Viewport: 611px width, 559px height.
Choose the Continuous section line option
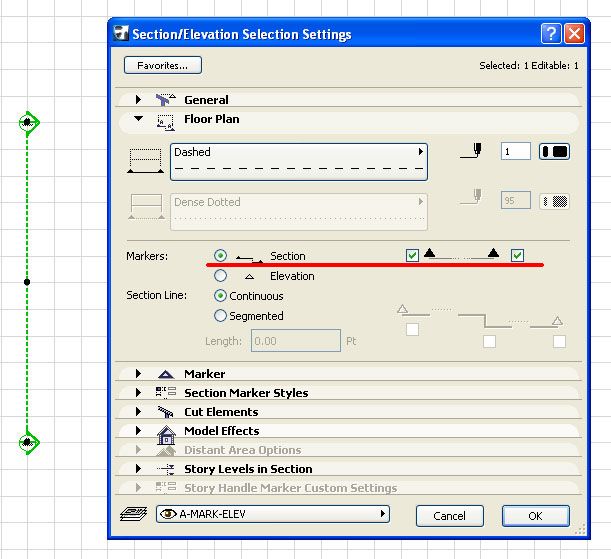pyautogui.click(x=220, y=296)
